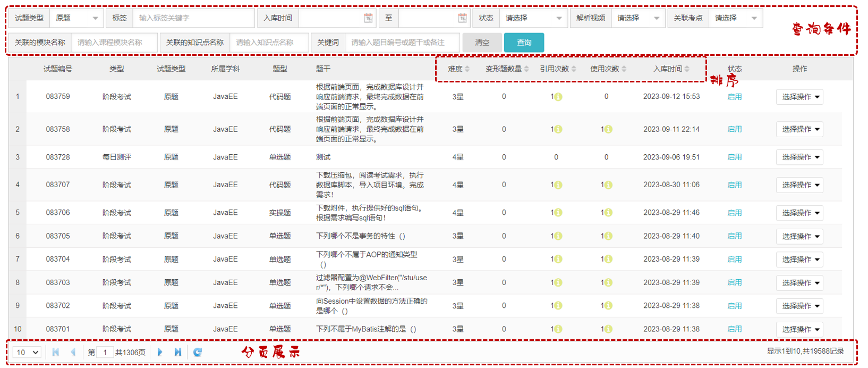Click 引用次数 info icon for 083758
The width and height of the screenshot is (868, 368).
click(x=558, y=129)
